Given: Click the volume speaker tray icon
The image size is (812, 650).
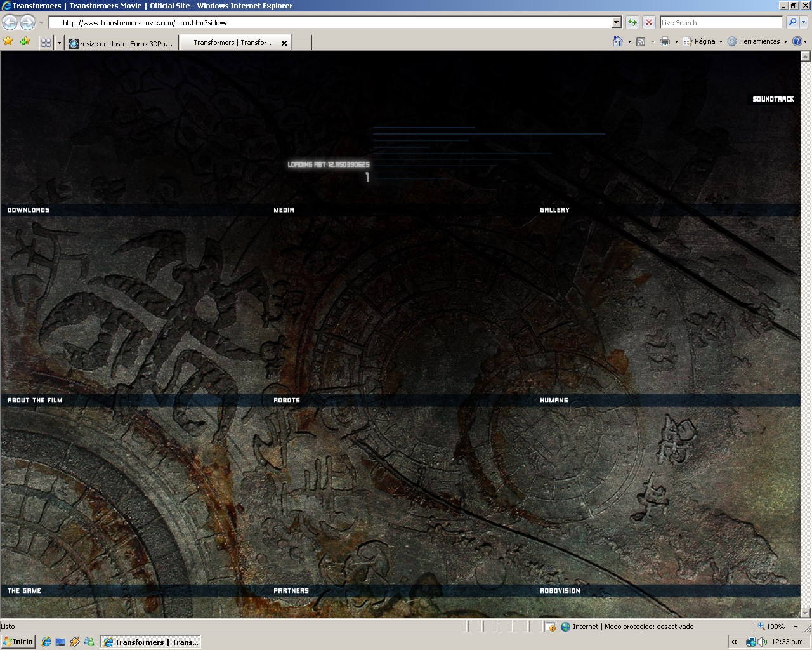Looking at the screenshot, I should click(763, 642).
